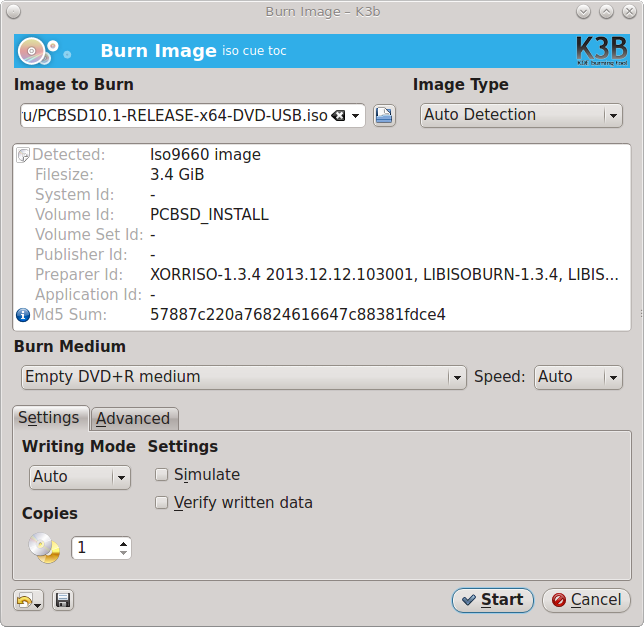Open the Writing Mode dropdown
The width and height of the screenshot is (644, 627).
tap(80, 477)
